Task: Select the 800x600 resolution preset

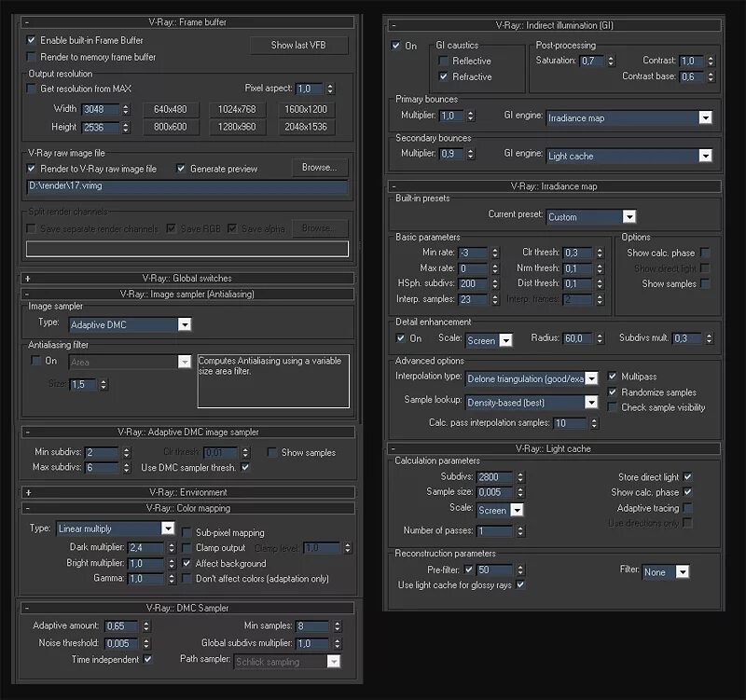Action: [171, 127]
